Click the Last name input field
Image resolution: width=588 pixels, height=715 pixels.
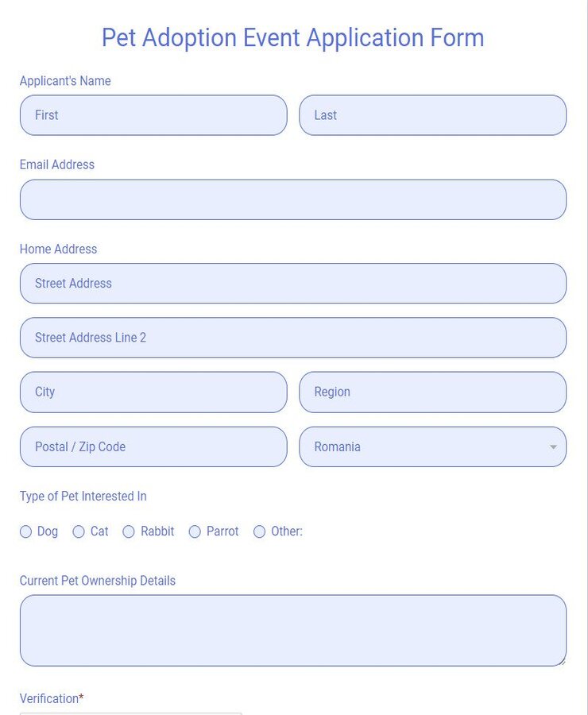click(432, 115)
